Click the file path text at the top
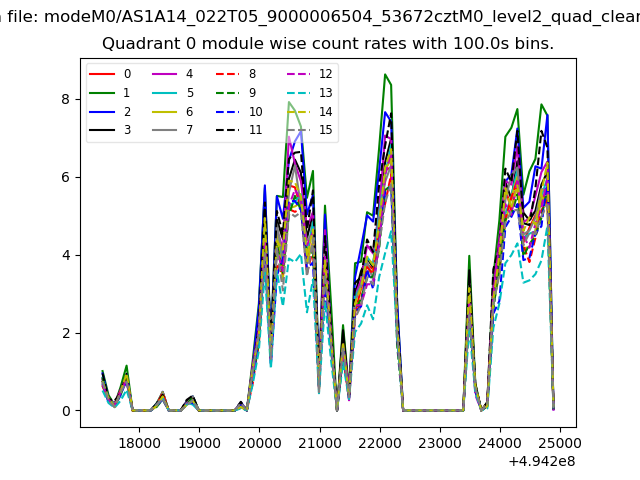 click(x=320, y=15)
